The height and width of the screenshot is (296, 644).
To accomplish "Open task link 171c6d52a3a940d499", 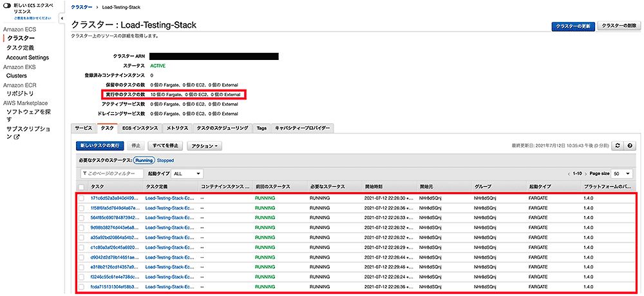I will [115, 198].
